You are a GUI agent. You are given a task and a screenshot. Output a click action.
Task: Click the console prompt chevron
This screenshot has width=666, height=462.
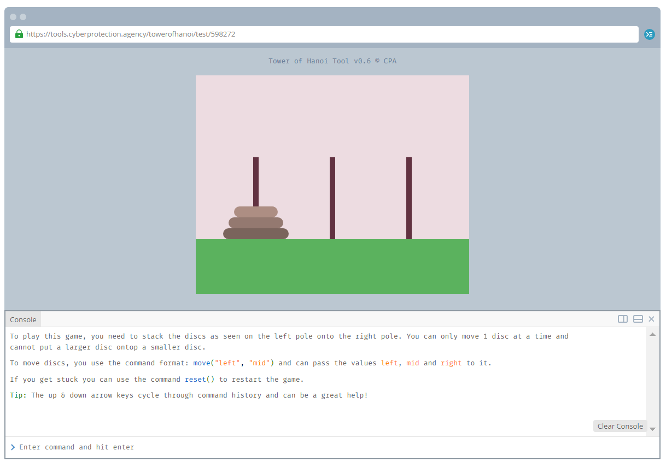tap(12, 447)
